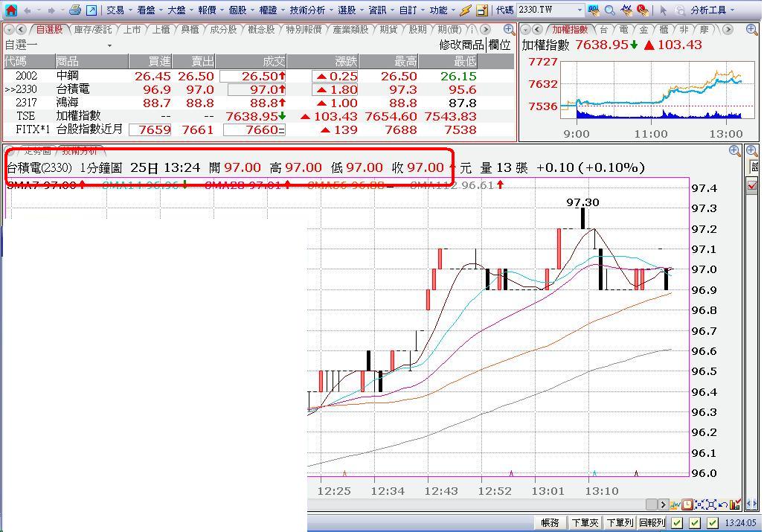Image resolution: width=764 pixels, height=532 pixels.
Task: Click the shrink arrows icon below chart
Action: (x=699, y=504)
